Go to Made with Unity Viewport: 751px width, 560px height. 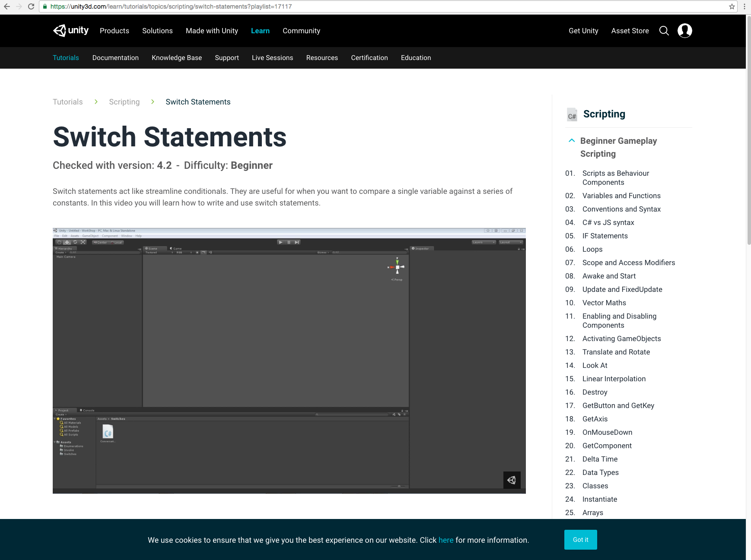(212, 31)
